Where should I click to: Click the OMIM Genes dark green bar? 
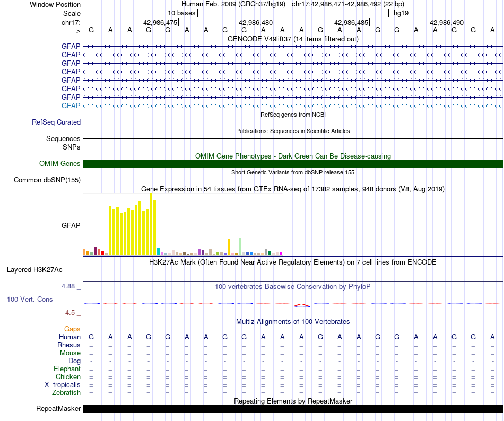pyautogui.click(x=293, y=163)
